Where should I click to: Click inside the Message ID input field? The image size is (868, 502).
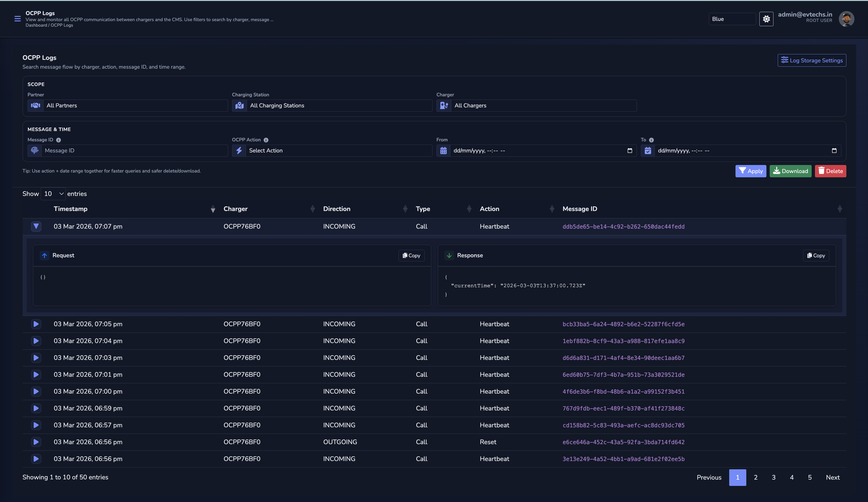pos(134,151)
